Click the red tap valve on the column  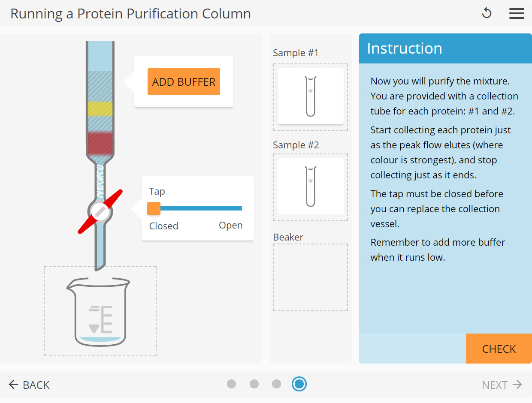(100, 211)
